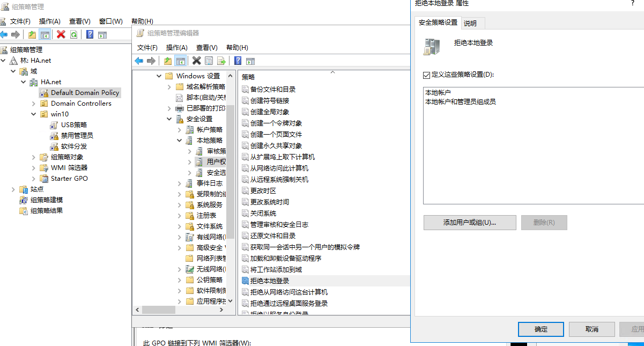Expand the 组策略对象 tree node

pos(34,157)
